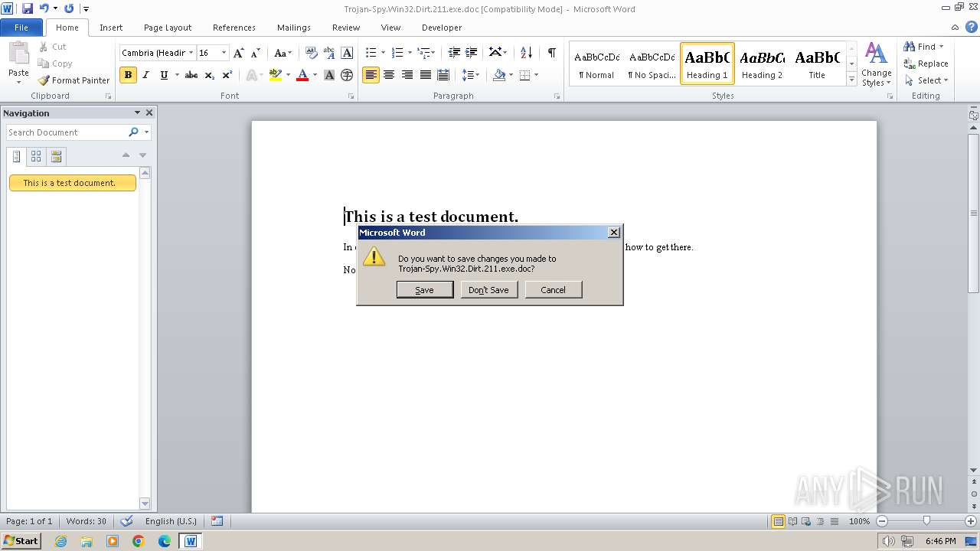Open Change Case dropdown

(283, 53)
